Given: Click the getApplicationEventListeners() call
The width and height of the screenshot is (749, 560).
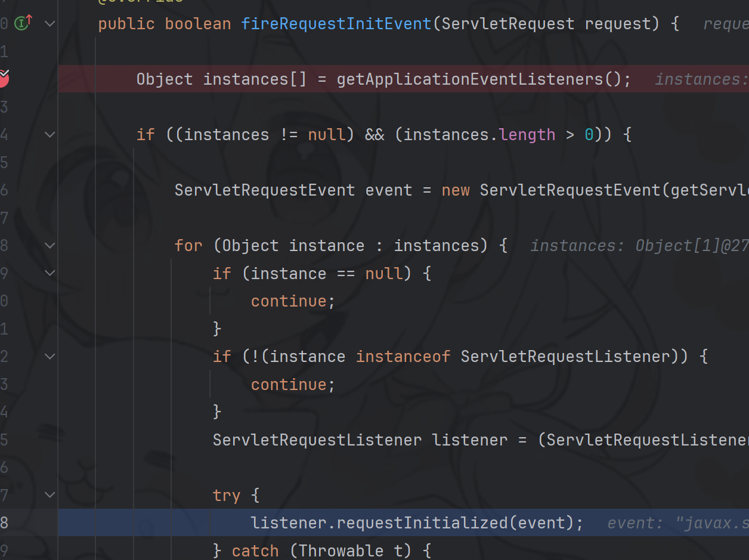Looking at the screenshot, I should click(x=470, y=79).
